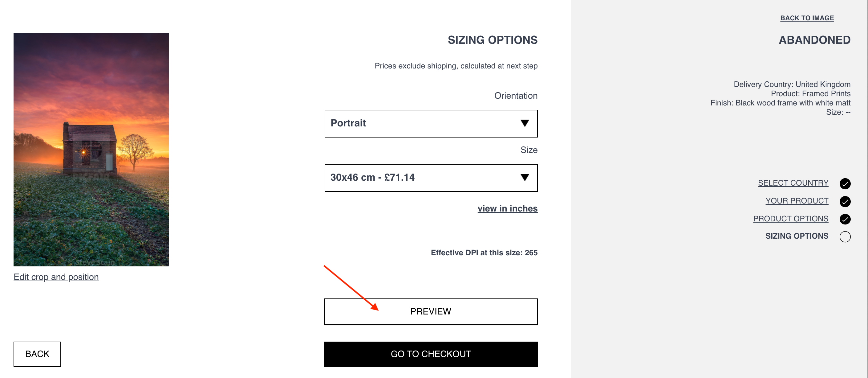The width and height of the screenshot is (868, 378).
Task: Open the Orientation dropdown showing Portrait
Action: tap(431, 123)
